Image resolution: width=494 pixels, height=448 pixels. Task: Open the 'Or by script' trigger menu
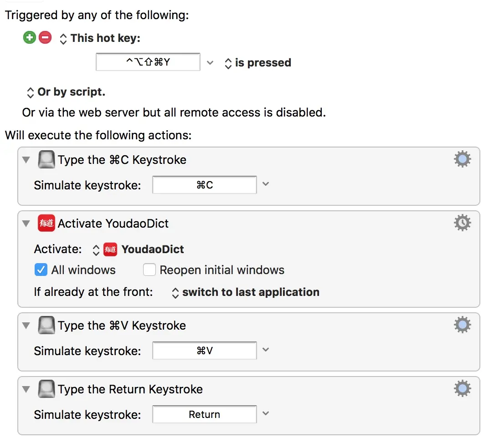coord(66,92)
